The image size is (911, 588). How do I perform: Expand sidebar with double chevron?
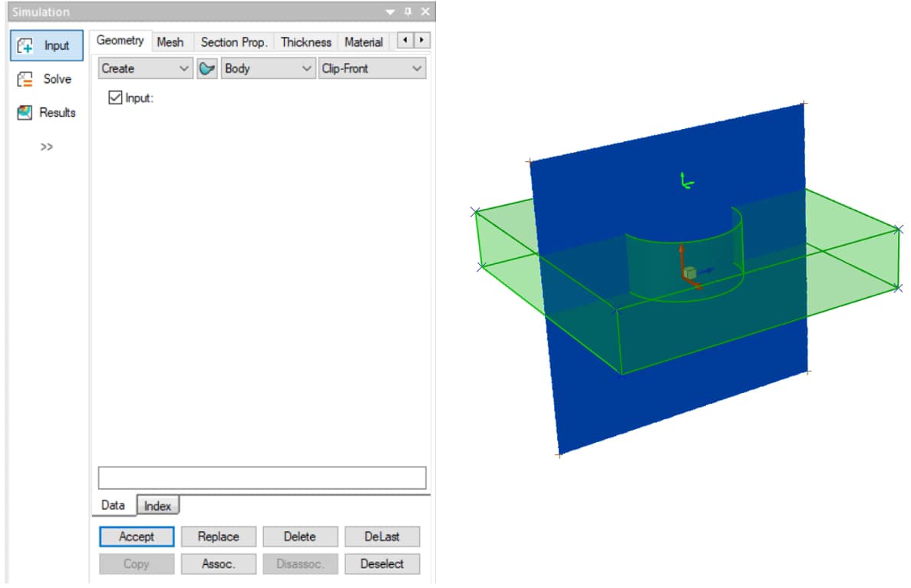(47, 147)
